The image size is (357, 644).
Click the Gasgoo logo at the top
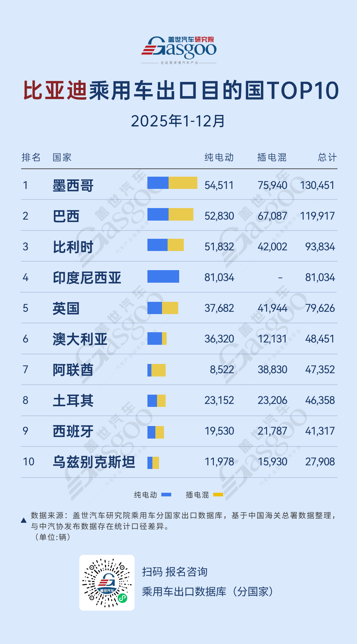tap(179, 50)
